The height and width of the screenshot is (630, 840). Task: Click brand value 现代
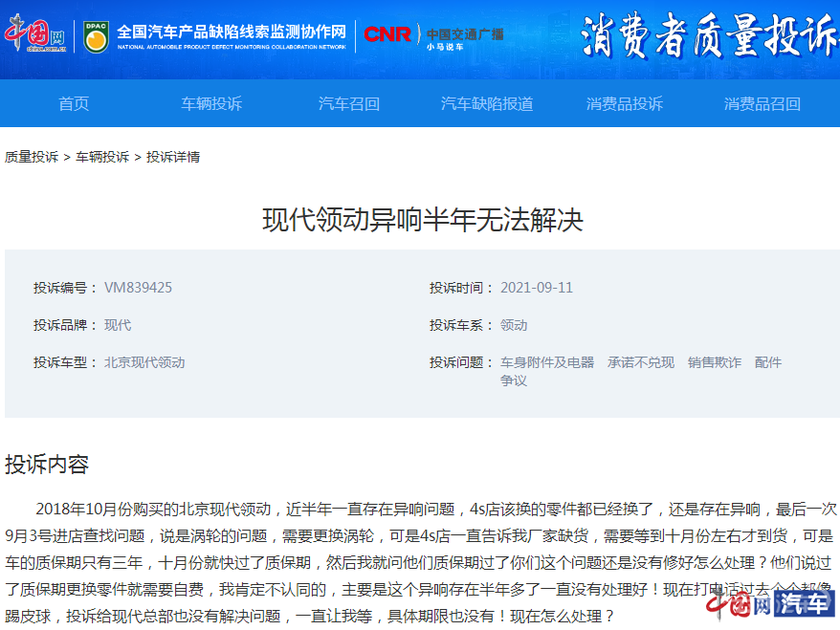coord(118,325)
